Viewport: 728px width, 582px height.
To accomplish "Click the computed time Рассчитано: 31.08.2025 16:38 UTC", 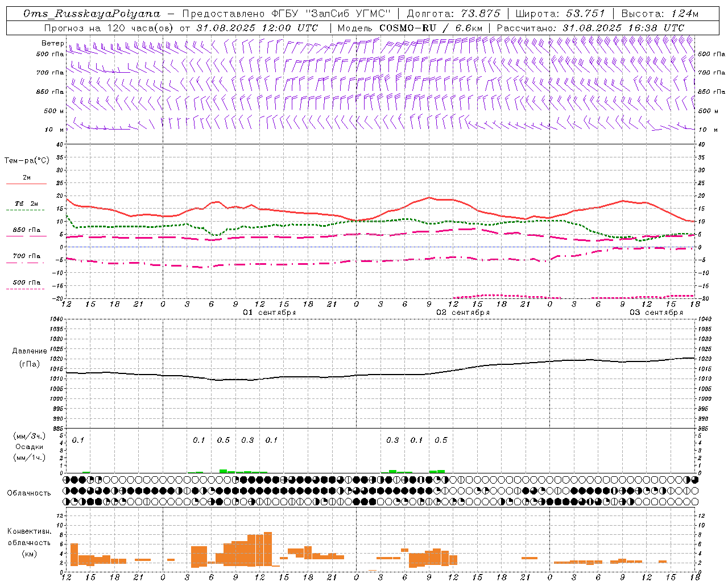I will click(x=590, y=28).
